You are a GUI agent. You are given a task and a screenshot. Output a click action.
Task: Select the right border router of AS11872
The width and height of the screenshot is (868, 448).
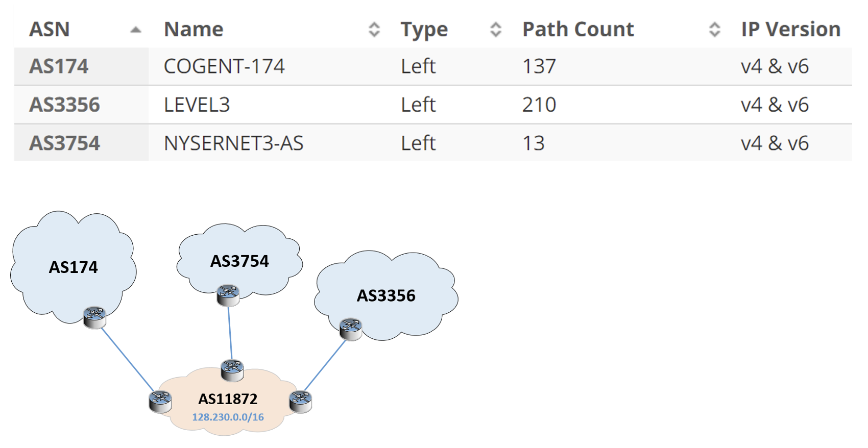[x=300, y=402]
